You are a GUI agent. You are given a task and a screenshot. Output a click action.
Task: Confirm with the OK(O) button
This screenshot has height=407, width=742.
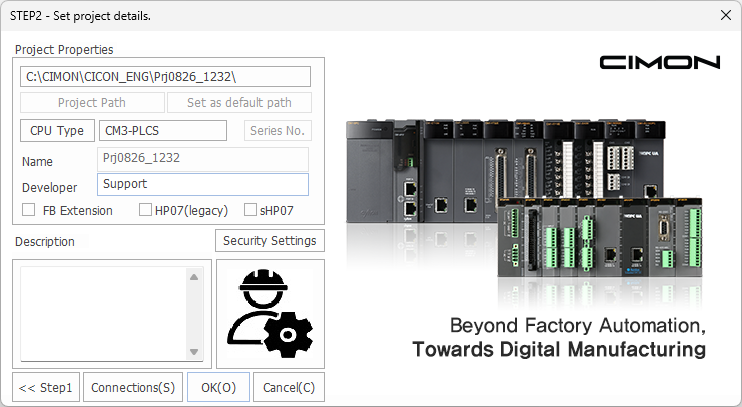pos(218,387)
